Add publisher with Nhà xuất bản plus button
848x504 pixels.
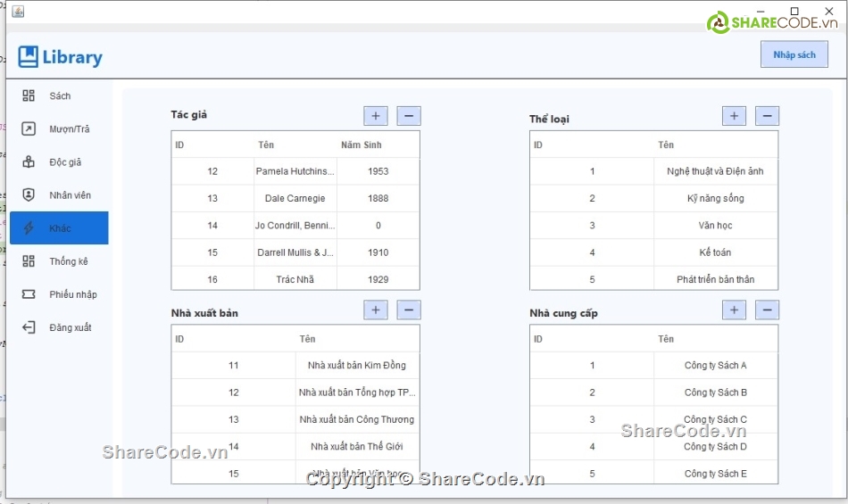376,310
